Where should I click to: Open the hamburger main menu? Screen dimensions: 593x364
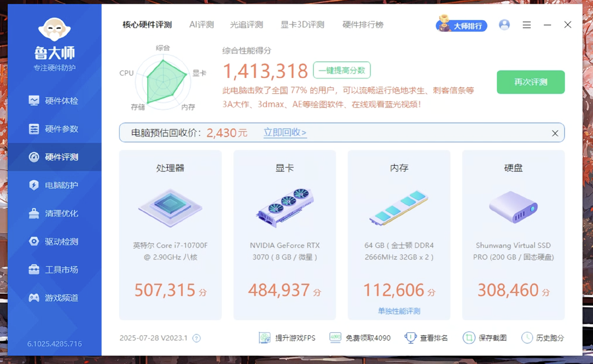coord(527,25)
